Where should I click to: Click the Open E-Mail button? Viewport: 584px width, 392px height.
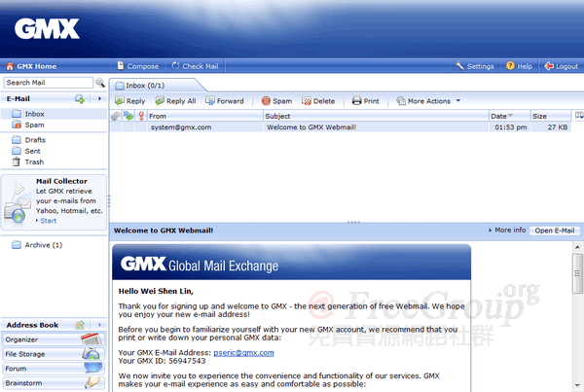tap(555, 231)
